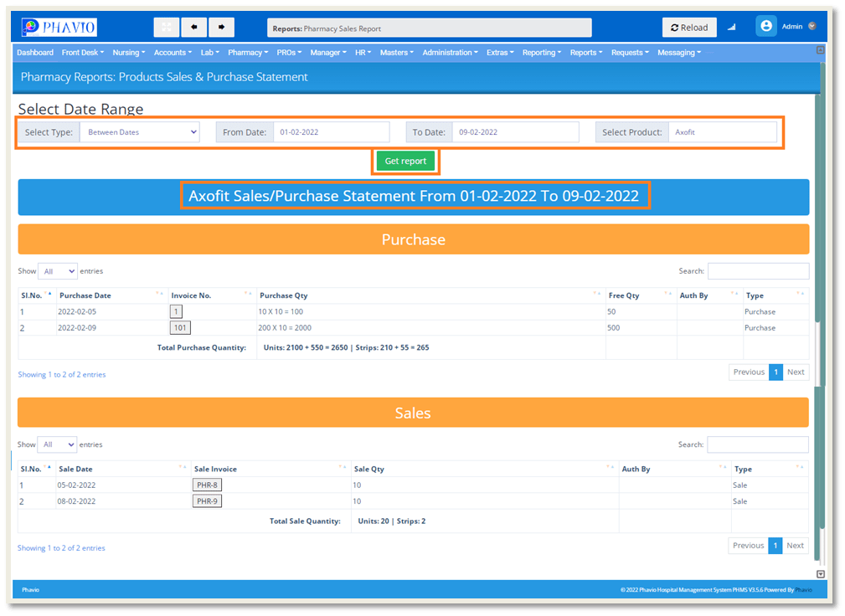This screenshot has width=845, height=616.
Task: Open the Front Desk menu
Action: point(82,52)
